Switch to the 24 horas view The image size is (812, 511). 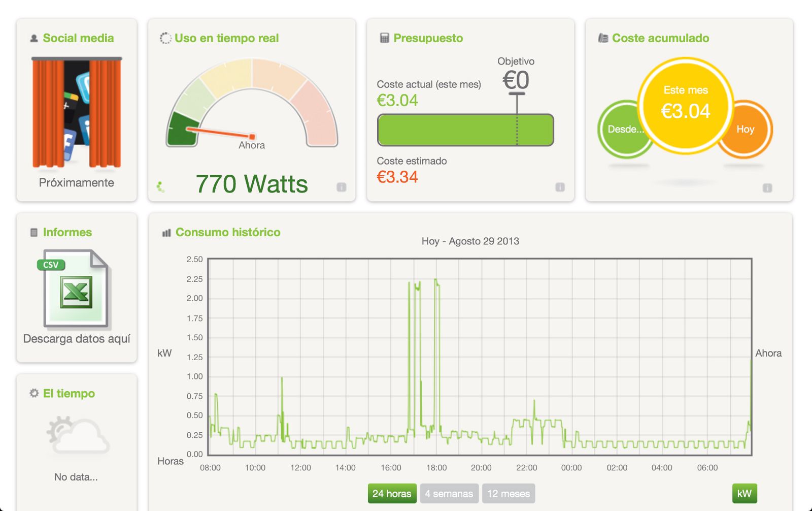(x=392, y=493)
